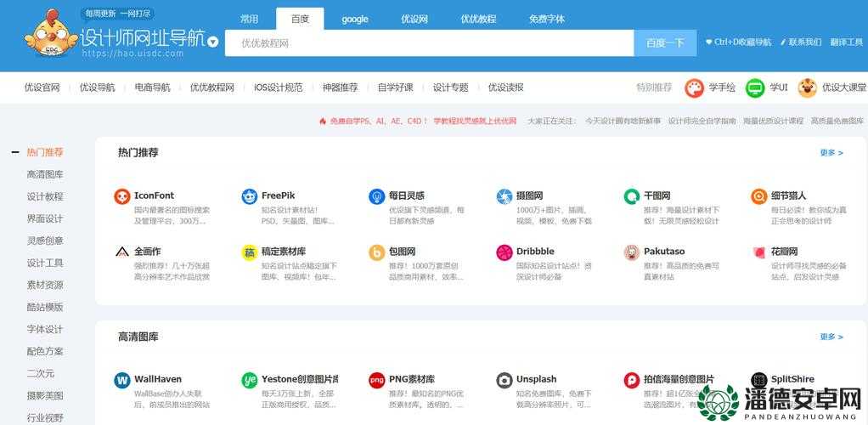Select 字体设计 in left sidebar

click(45, 329)
